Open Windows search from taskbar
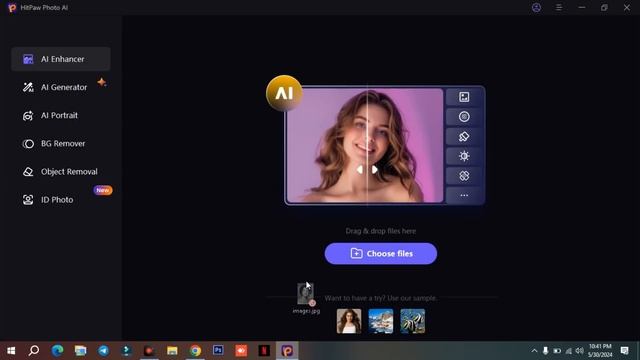This screenshot has width=640, height=360. [x=34, y=351]
